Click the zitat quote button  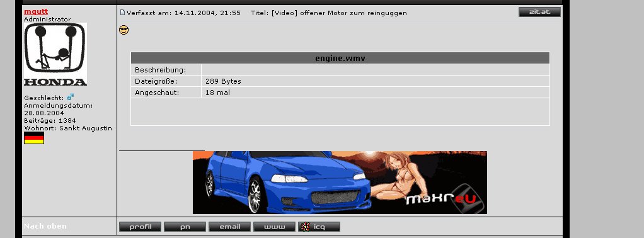pyautogui.click(x=539, y=12)
